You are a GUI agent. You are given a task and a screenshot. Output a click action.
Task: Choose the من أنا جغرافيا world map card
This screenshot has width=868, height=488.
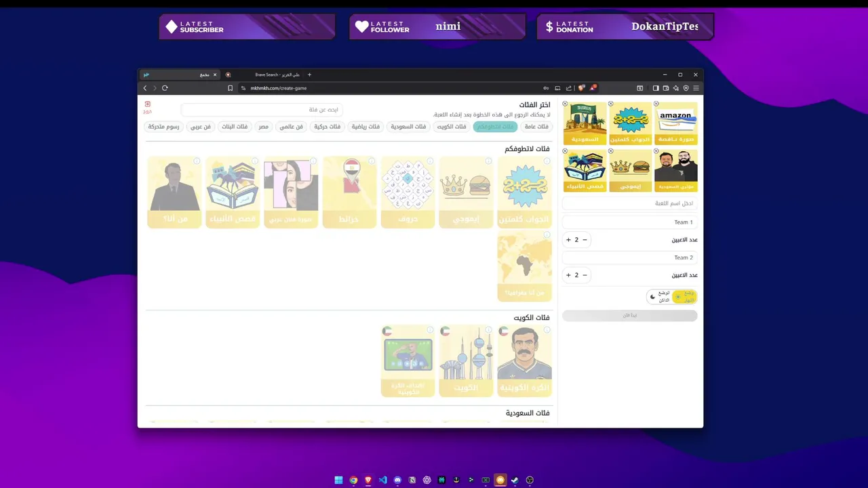[x=524, y=266]
